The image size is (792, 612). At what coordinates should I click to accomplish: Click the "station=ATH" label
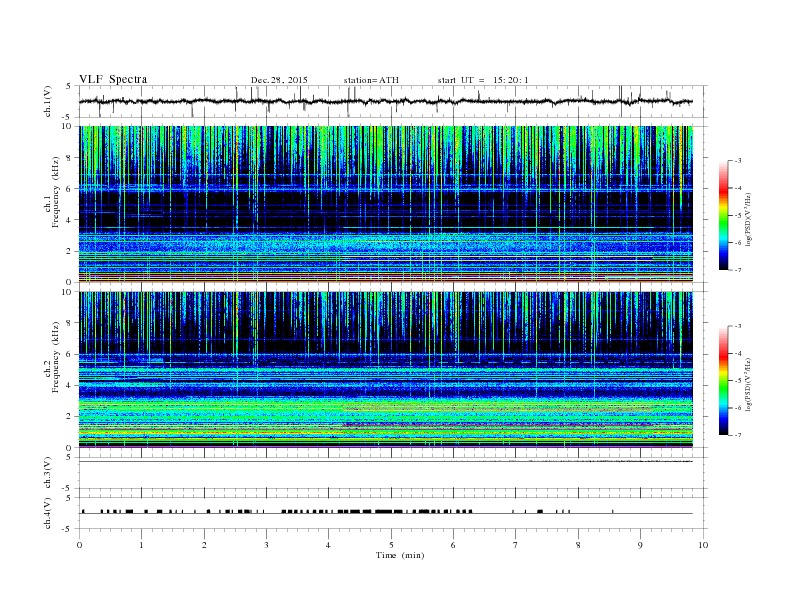pos(371,80)
